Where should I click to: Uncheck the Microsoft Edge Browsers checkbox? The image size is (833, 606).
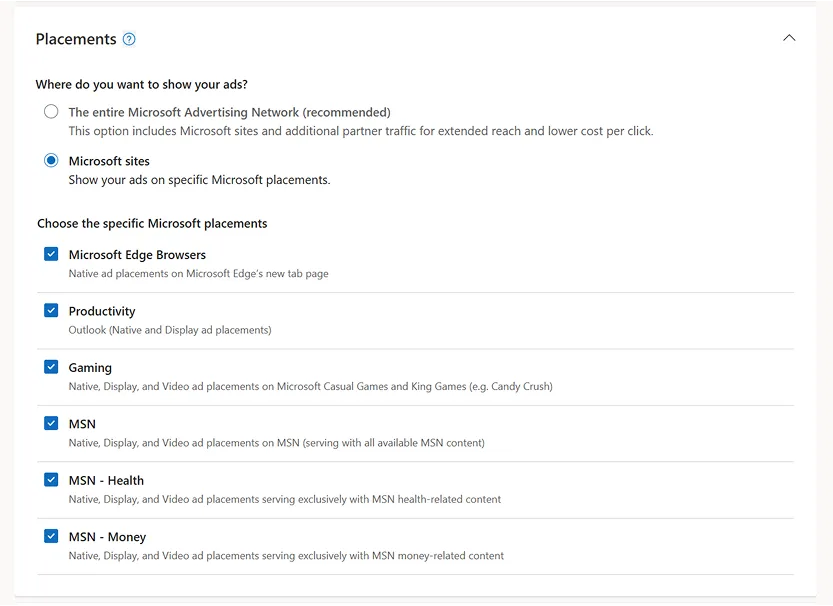tap(51, 254)
